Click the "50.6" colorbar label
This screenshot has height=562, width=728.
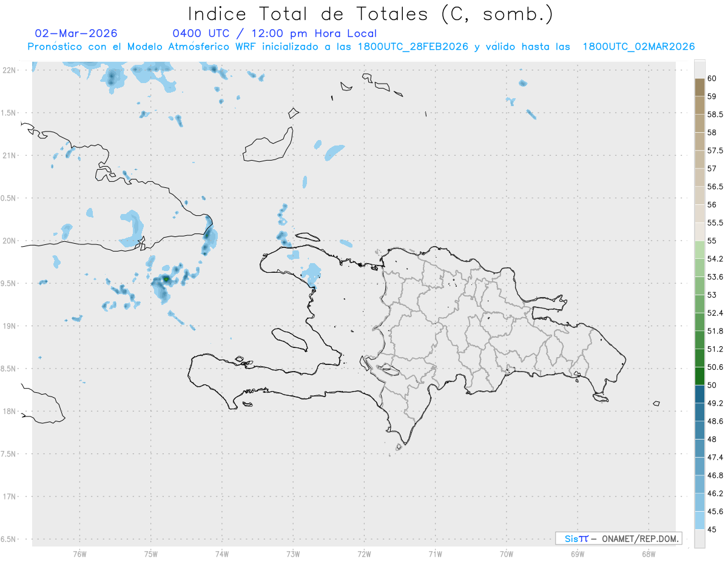point(715,367)
